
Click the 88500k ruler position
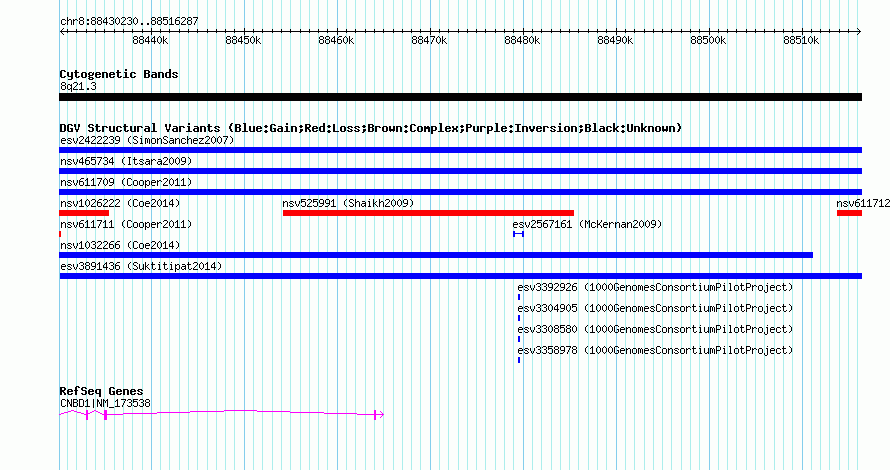coord(708,40)
